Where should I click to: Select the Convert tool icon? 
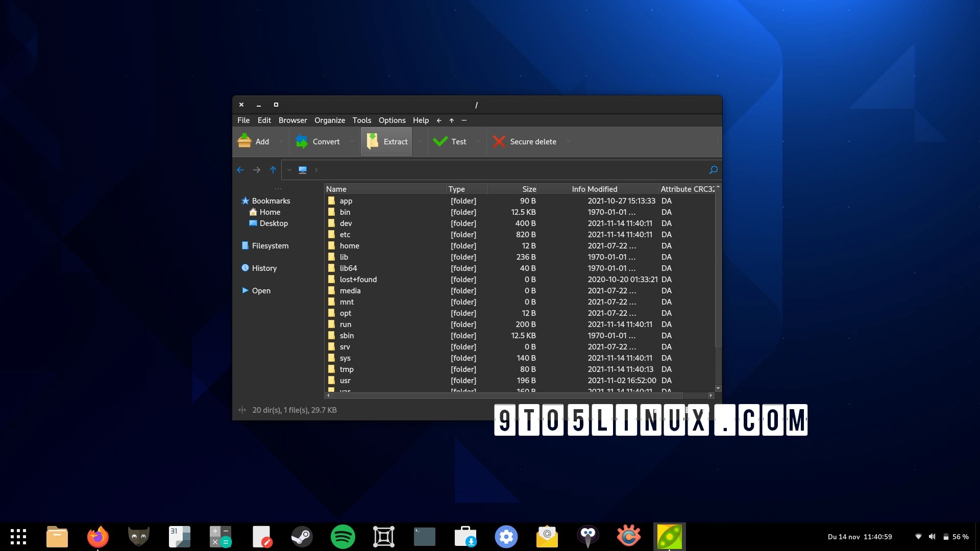(302, 141)
